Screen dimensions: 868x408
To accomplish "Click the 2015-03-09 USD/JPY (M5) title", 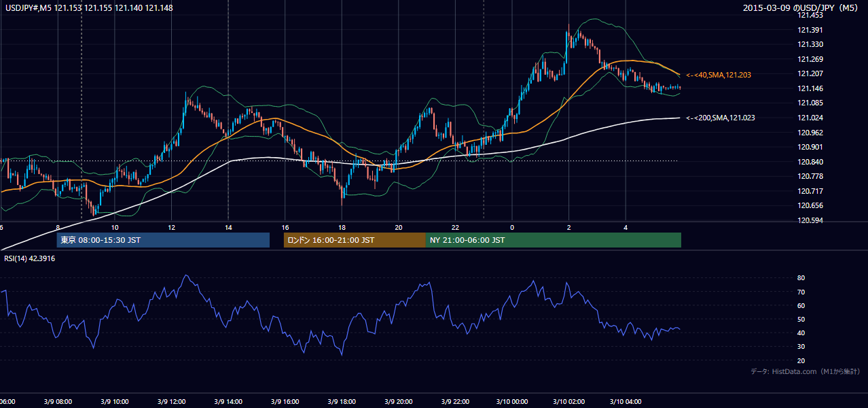I will tap(800, 7).
